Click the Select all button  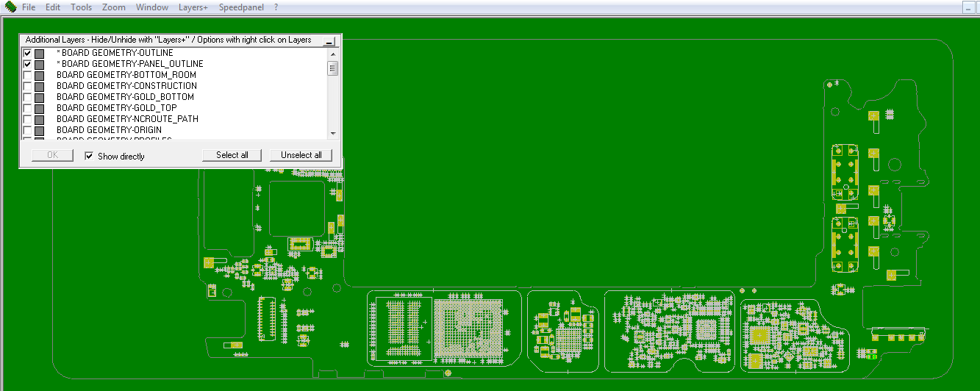[232, 155]
